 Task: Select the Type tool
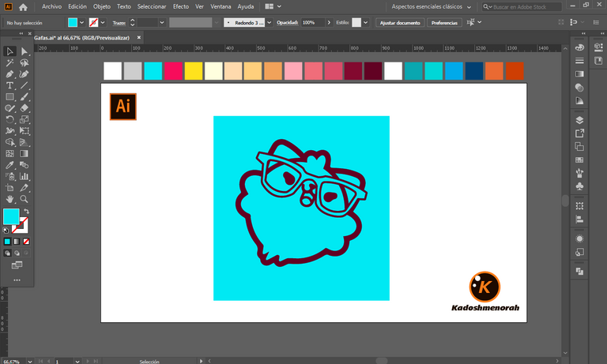(x=9, y=85)
